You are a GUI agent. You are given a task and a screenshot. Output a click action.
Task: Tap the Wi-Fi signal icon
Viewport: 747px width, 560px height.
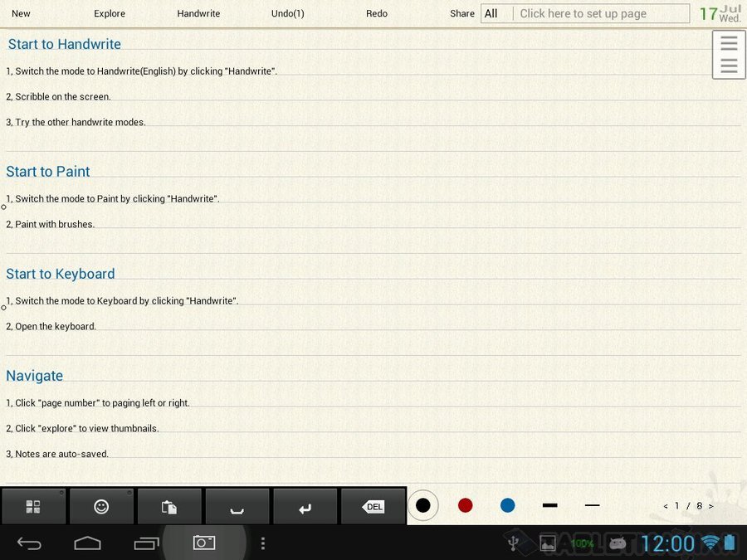(x=710, y=543)
